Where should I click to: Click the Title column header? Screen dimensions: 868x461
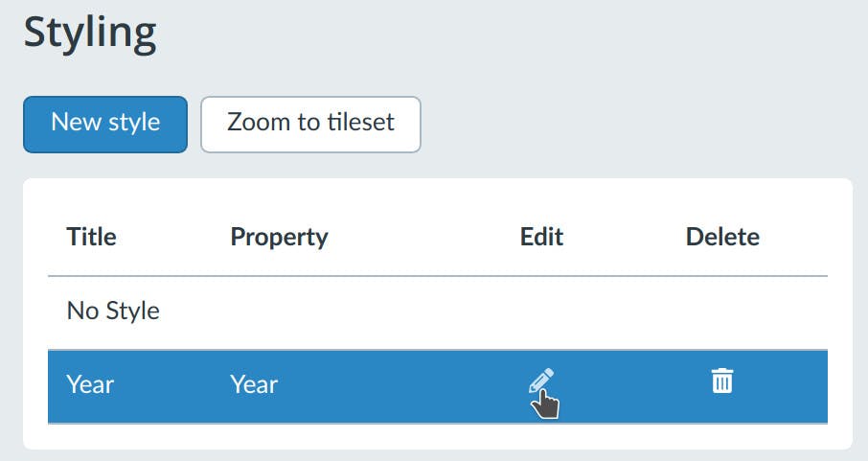click(x=90, y=237)
